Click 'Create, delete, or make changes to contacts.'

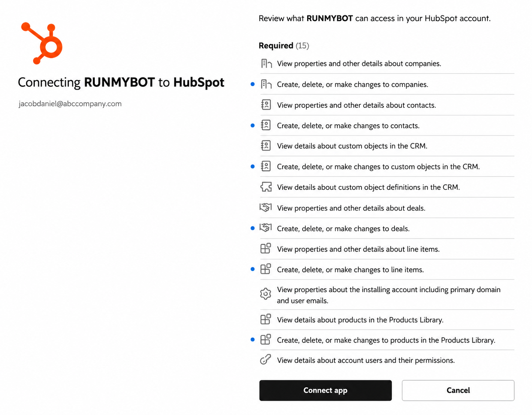pos(348,126)
